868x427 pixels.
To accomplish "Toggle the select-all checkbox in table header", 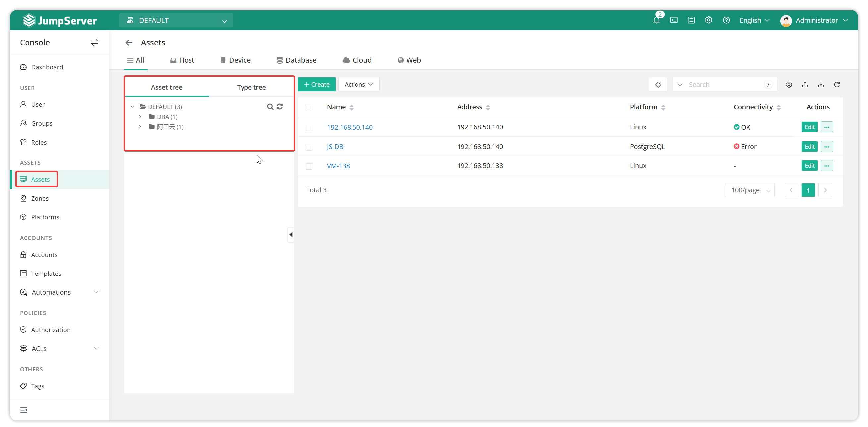I will pyautogui.click(x=309, y=107).
